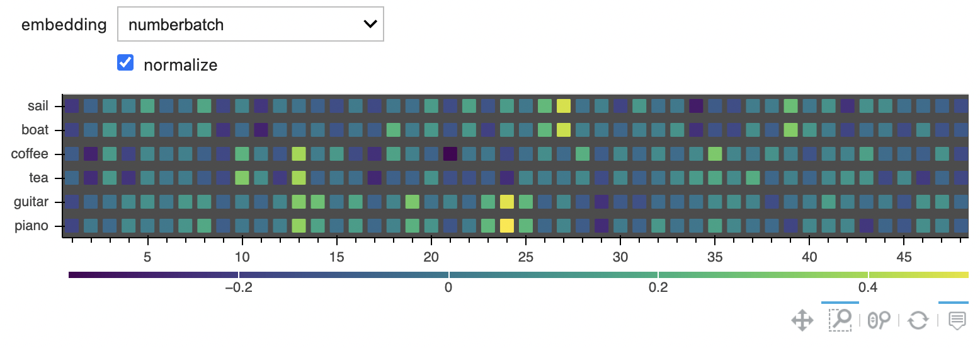Click brightest yellow cell in piano row
Viewport: 980px width, 348px height.
(x=507, y=226)
